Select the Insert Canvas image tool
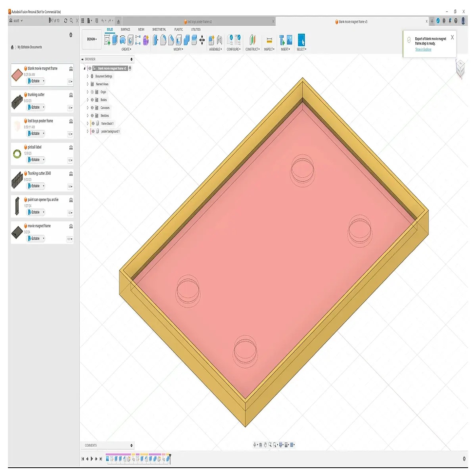 [x=290, y=40]
